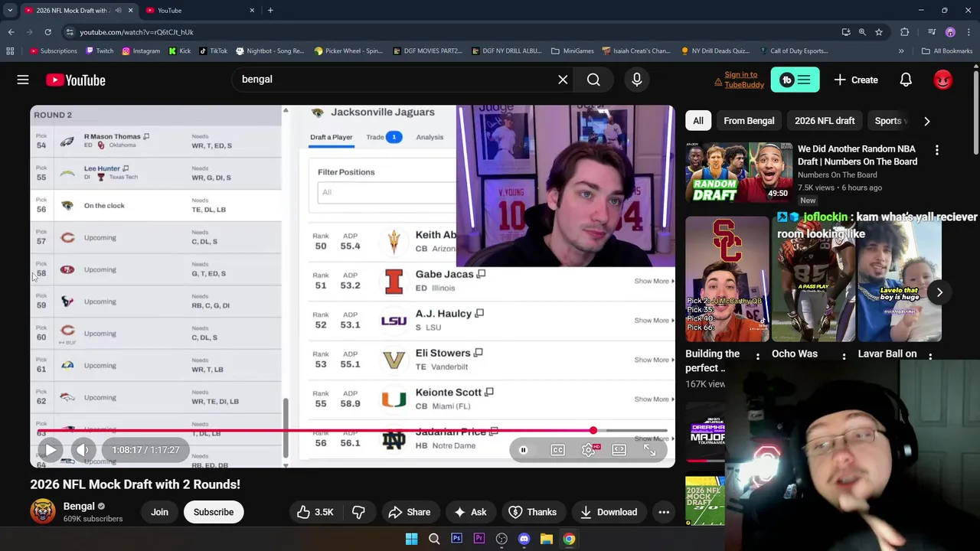The width and height of the screenshot is (980, 551).
Task: Click the Thanks button
Action: [532, 512]
